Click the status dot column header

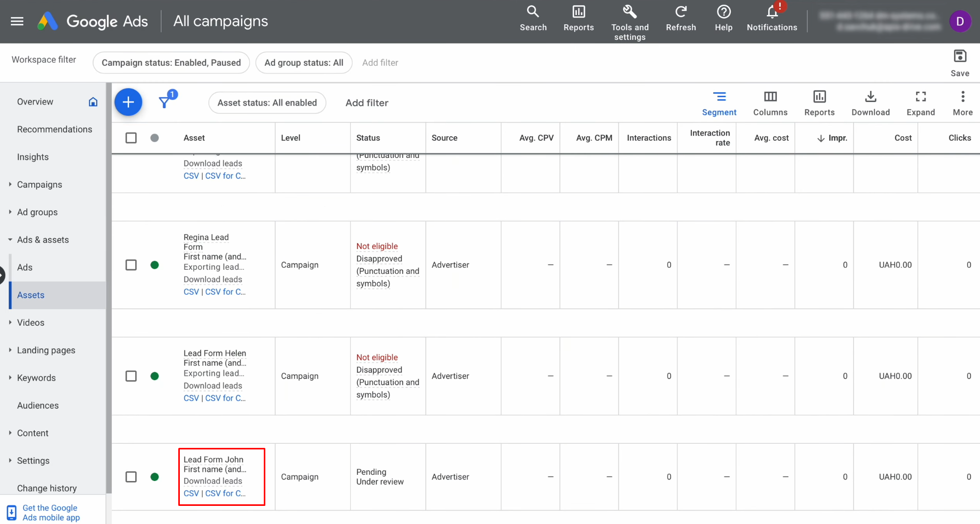coord(154,138)
